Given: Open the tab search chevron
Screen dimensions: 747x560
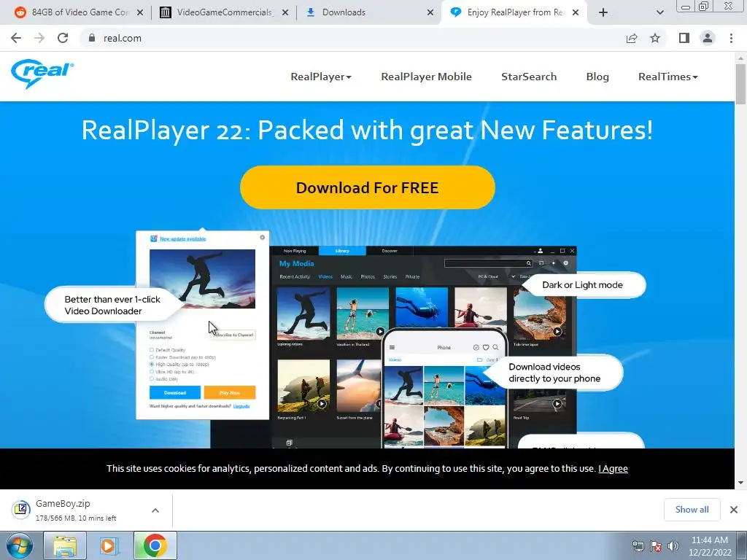Looking at the screenshot, I should [x=659, y=12].
